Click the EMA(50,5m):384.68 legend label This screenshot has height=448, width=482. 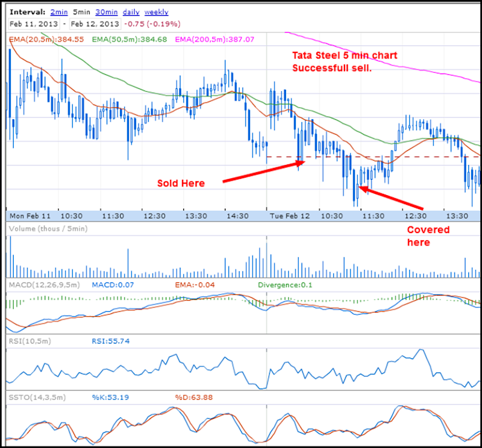(130, 39)
